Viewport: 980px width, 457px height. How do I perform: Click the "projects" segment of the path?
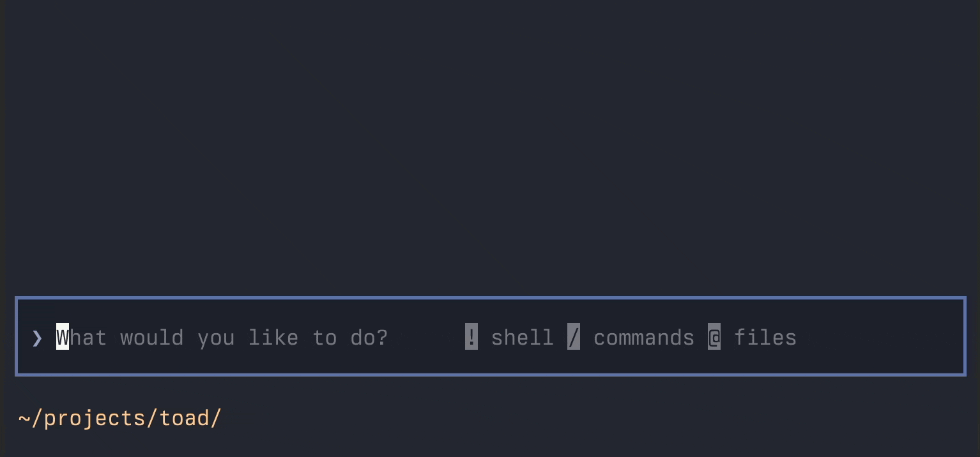click(95, 419)
